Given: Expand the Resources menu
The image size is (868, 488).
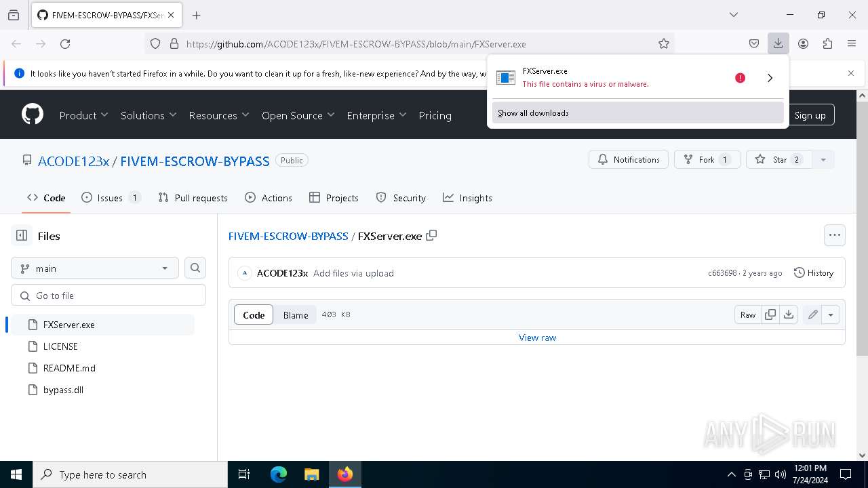Looking at the screenshot, I should (219, 115).
